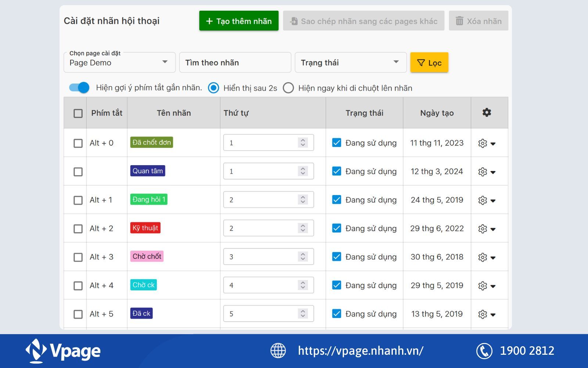
Task: Click the shortcut text Alt + 0
Action: click(x=101, y=143)
